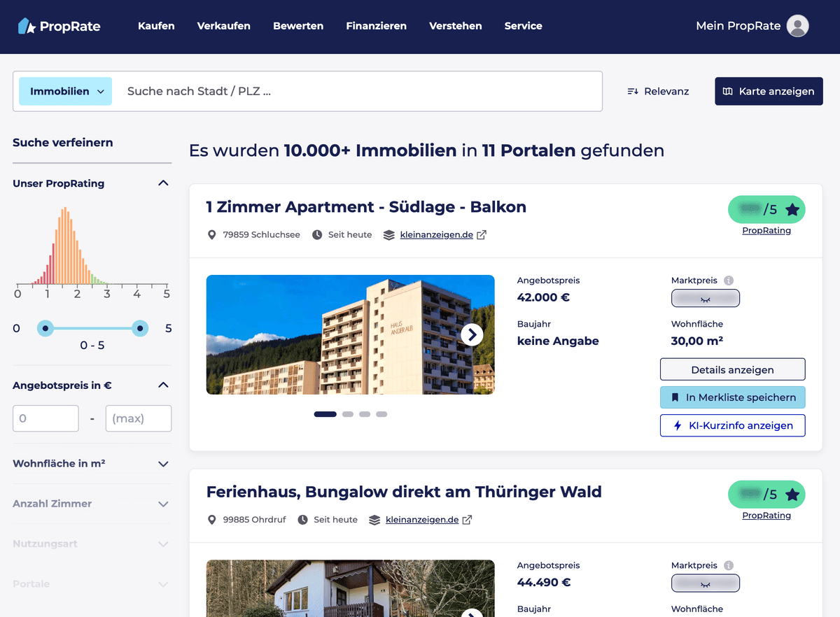840x617 pixels.
Task: Click the star icon on Ferienhaus PropRating badge
Action: [792, 495]
